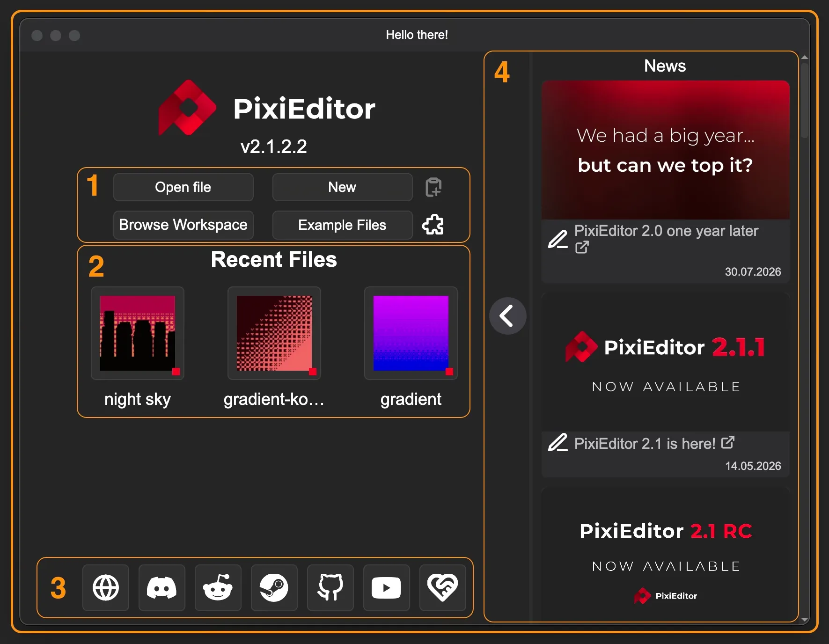Click the Open file button
Viewport: 829px width, 644px height.
(x=183, y=187)
